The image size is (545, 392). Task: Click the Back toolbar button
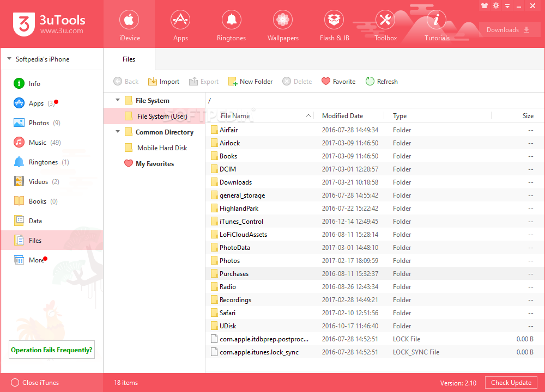point(126,82)
